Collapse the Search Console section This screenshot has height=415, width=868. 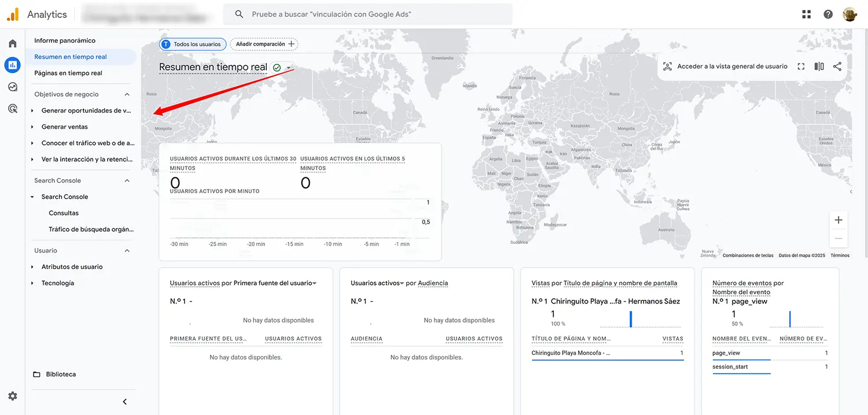pyautogui.click(x=127, y=180)
